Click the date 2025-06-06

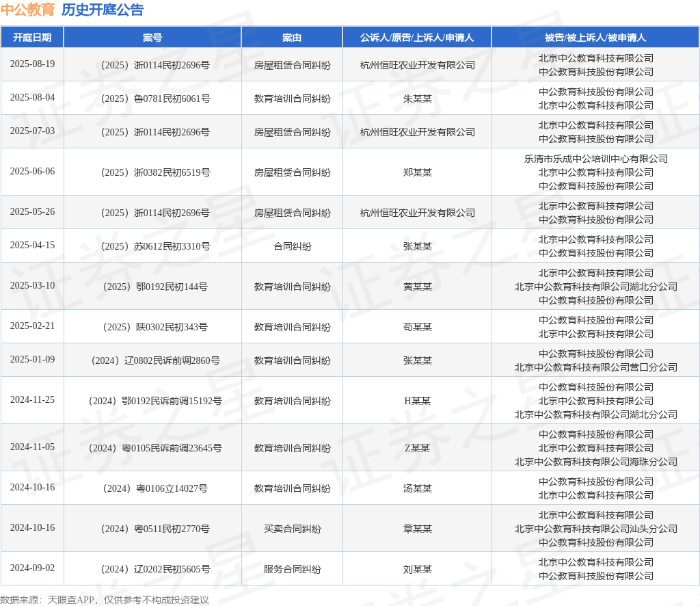[32, 171]
